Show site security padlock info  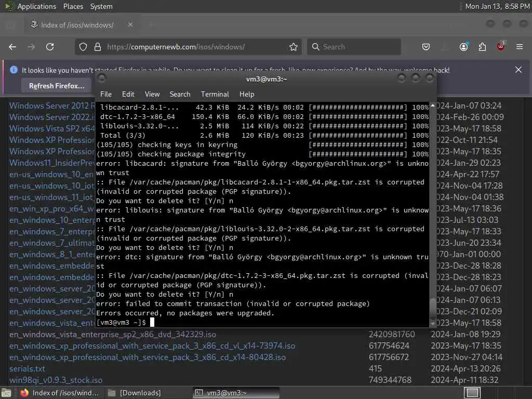click(x=98, y=47)
